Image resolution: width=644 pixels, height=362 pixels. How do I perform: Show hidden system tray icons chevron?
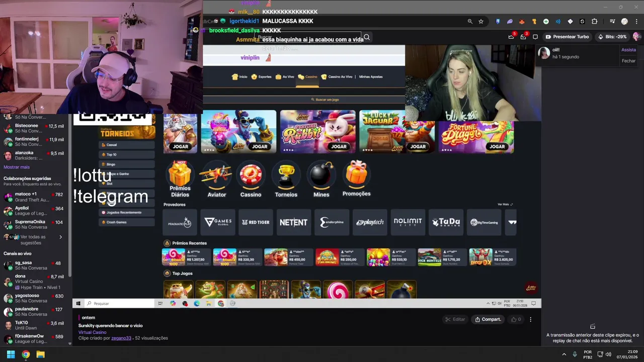(x=564, y=354)
